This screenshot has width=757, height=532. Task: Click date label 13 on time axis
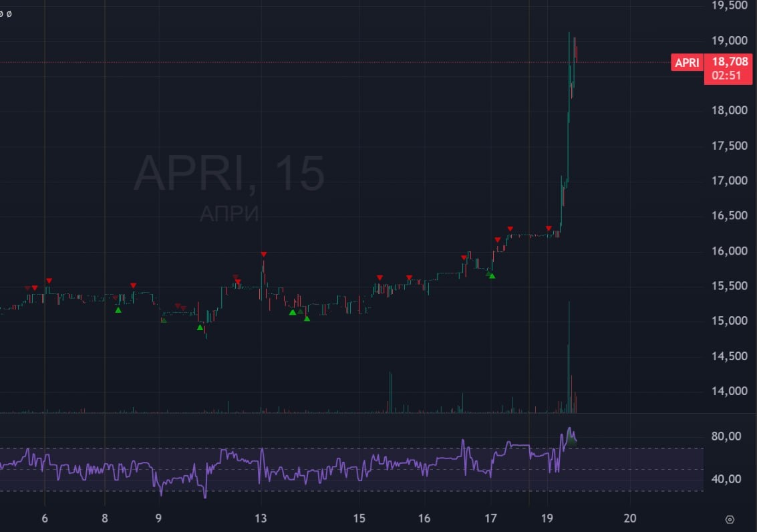(261, 519)
